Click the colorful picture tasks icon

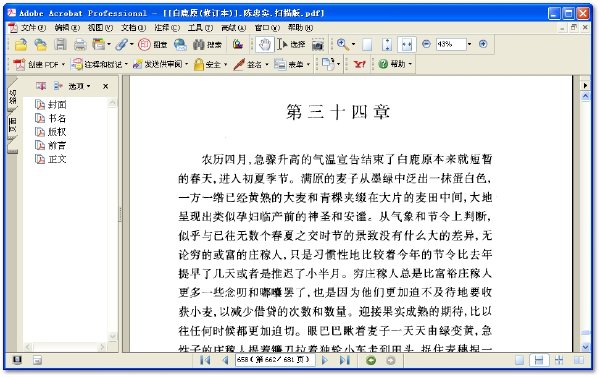(x=238, y=45)
